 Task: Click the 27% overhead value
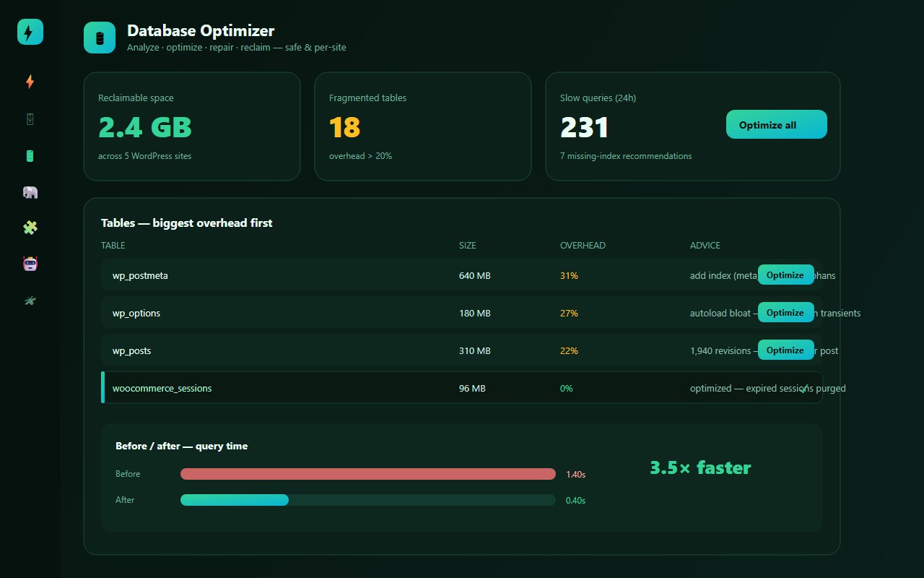point(569,313)
